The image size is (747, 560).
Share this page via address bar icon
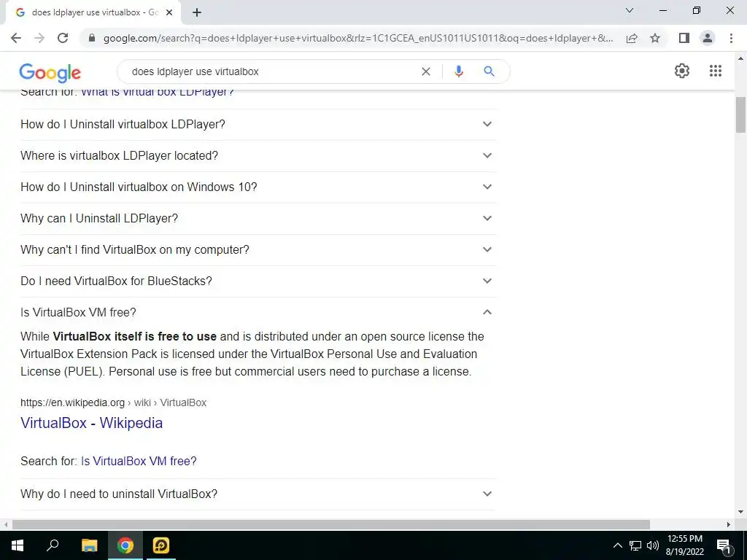[632, 38]
